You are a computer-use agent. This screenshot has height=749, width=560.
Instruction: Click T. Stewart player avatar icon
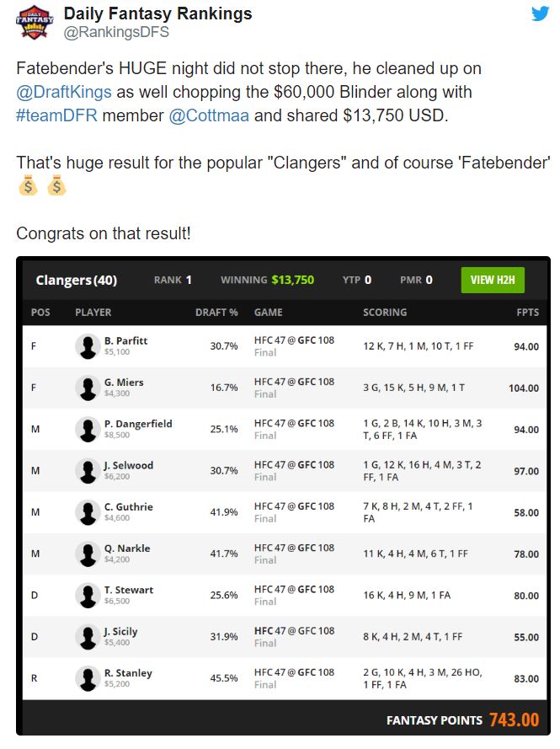[88, 595]
